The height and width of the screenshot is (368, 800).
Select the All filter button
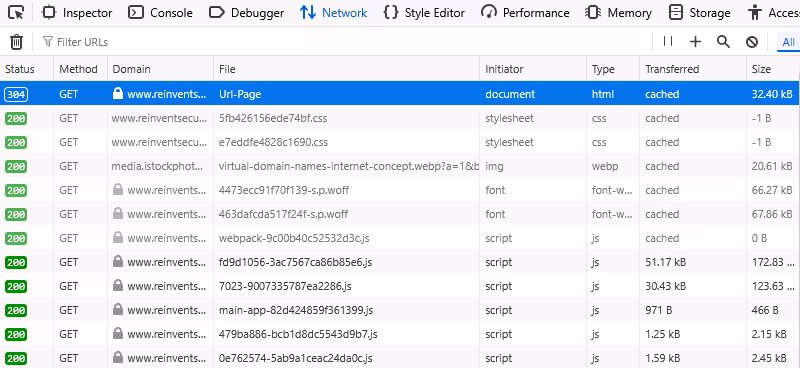click(788, 42)
